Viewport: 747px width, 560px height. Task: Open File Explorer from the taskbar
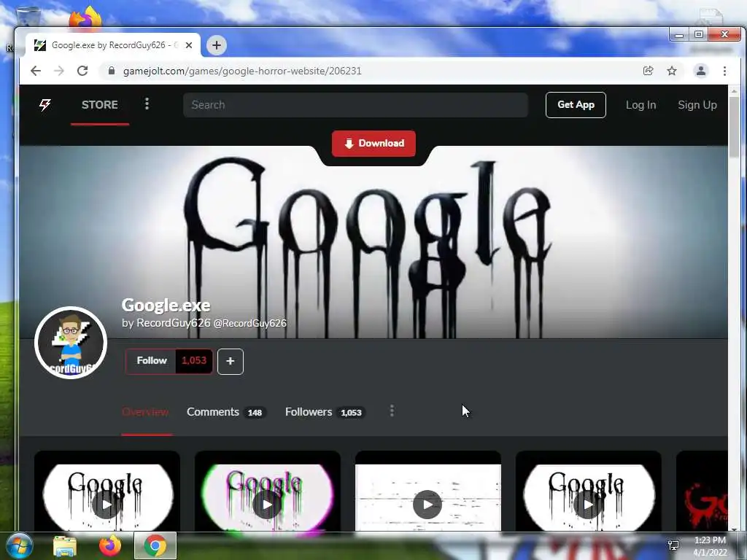tap(65, 546)
